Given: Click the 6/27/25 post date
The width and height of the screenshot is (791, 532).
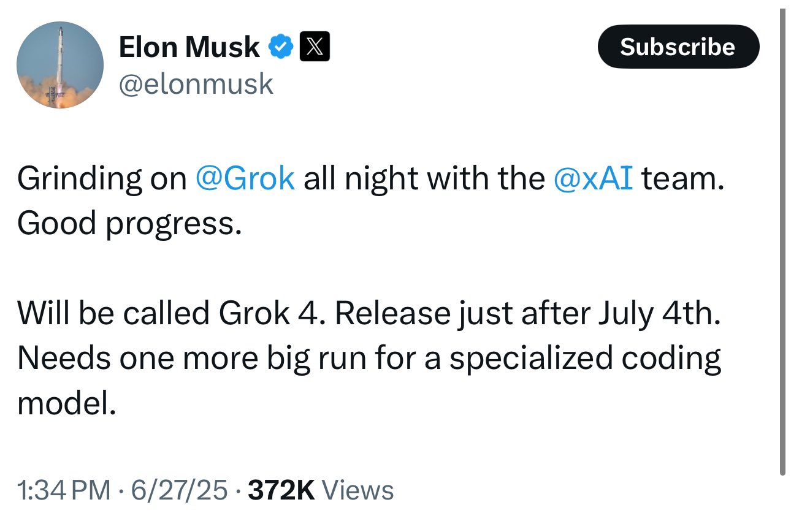Looking at the screenshot, I should [180, 490].
